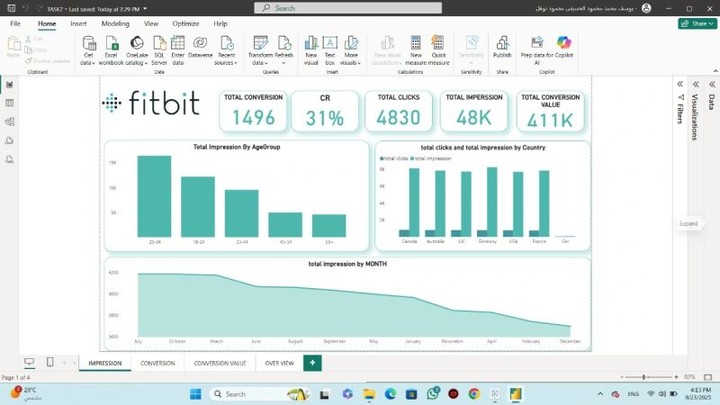Open the Modeling ribbon tab
The image size is (720, 405).
(x=115, y=23)
